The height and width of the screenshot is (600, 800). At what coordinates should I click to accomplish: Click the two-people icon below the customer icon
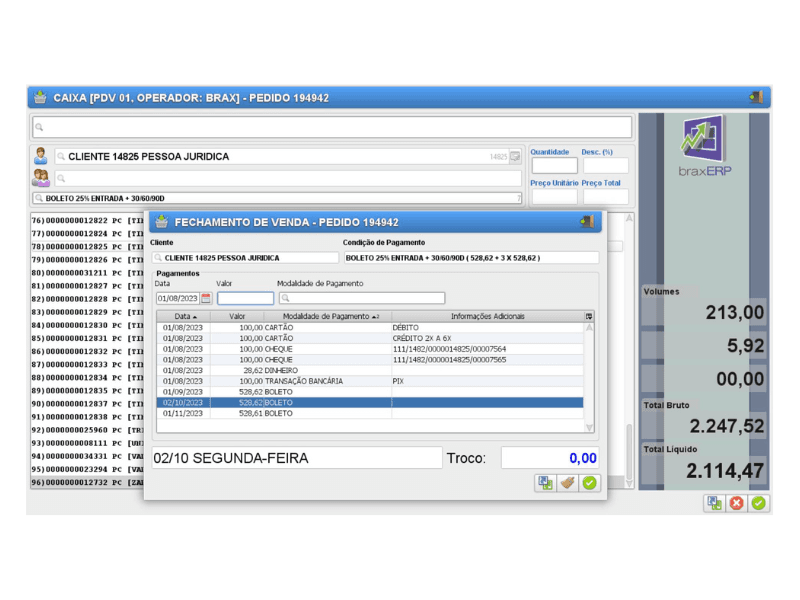coord(41,178)
